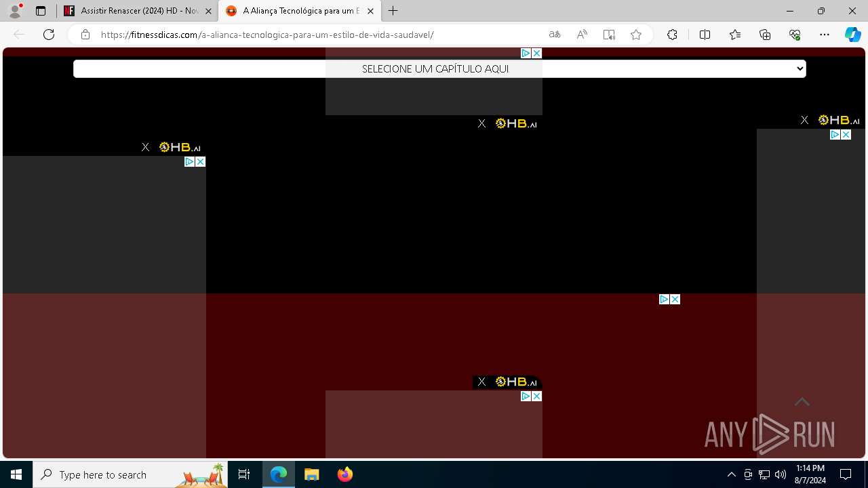868x488 pixels.
Task: Open the browser profile icon
Action: click(x=15, y=11)
